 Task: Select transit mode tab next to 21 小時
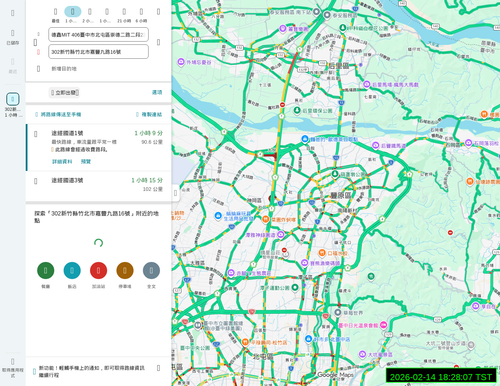tap(107, 14)
